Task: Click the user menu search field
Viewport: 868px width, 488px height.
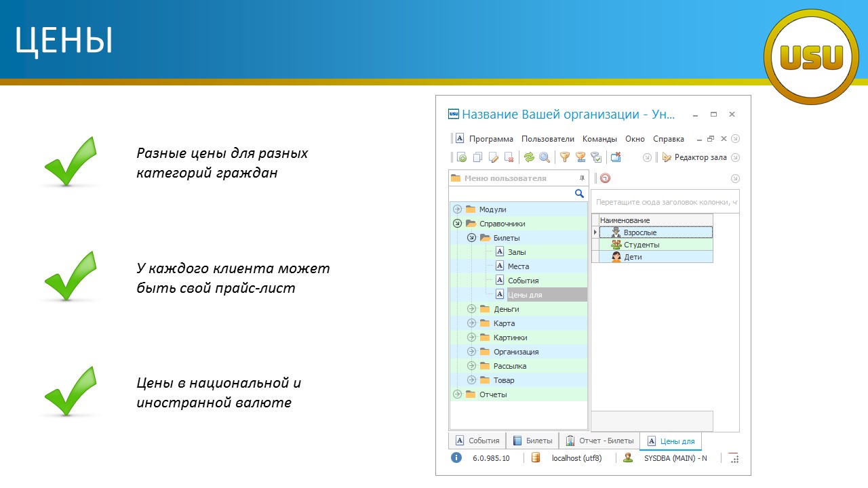Action: (x=511, y=194)
